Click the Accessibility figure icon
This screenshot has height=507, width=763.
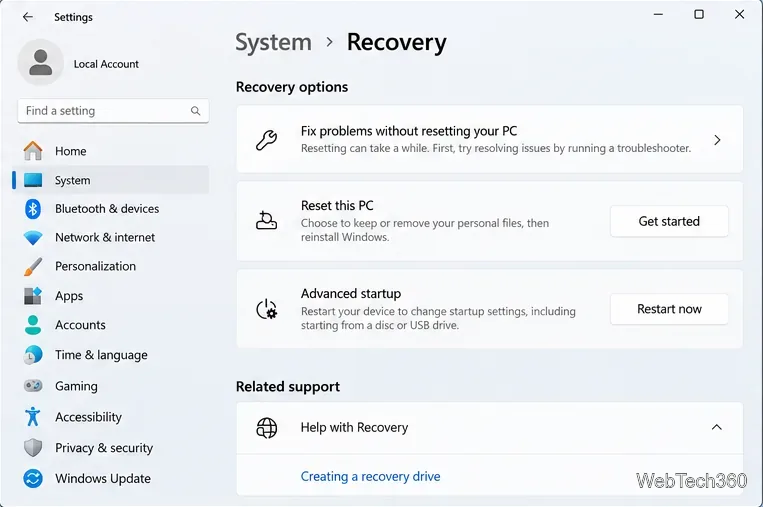point(33,416)
